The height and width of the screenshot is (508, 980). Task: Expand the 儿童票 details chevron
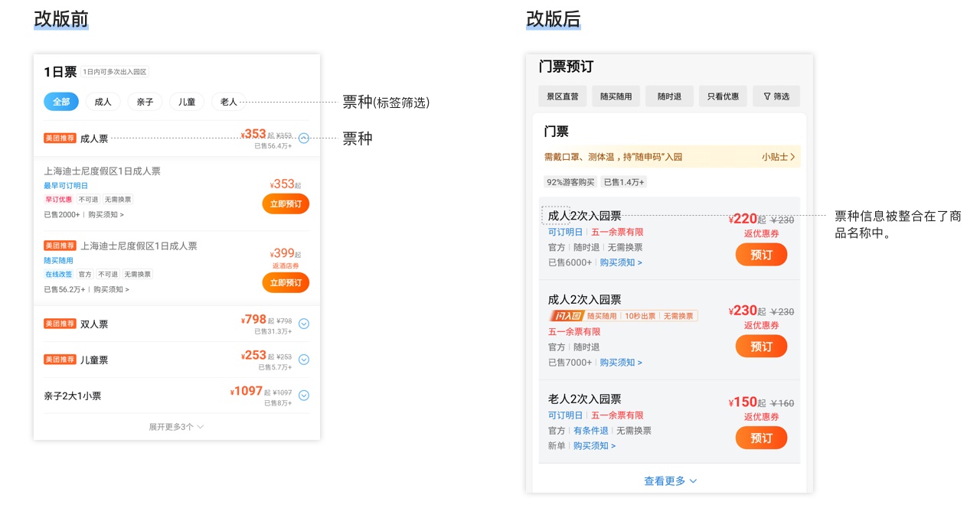click(303, 359)
